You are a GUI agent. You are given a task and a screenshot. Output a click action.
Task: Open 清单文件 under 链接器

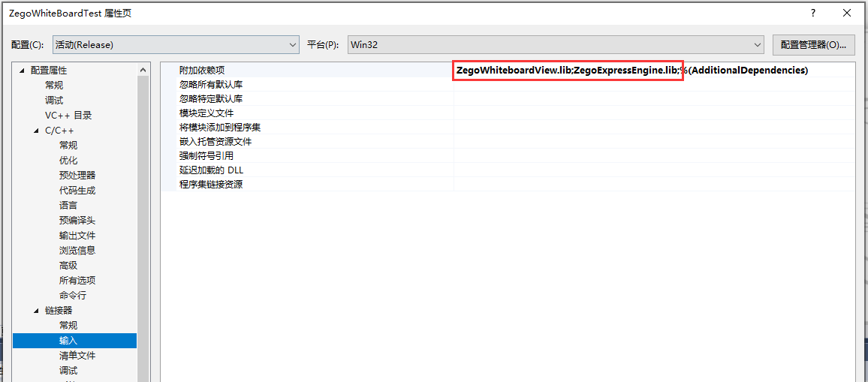click(77, 356)
